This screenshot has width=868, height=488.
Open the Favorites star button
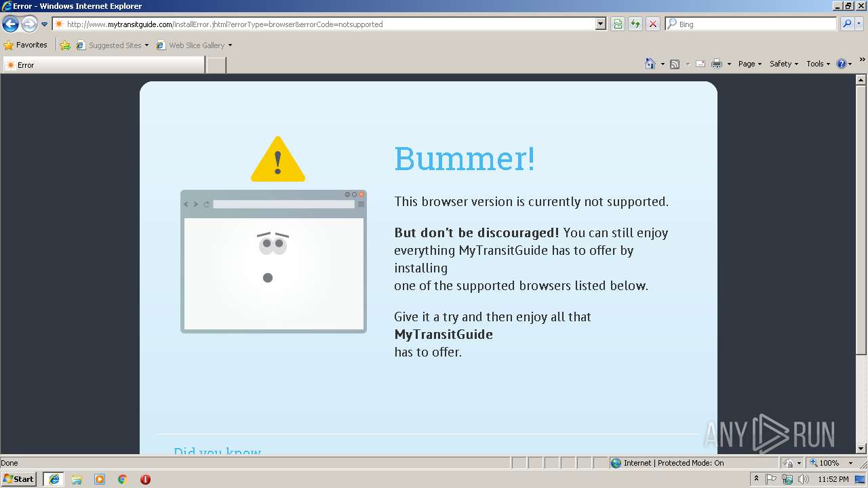[x=26, y=45]
